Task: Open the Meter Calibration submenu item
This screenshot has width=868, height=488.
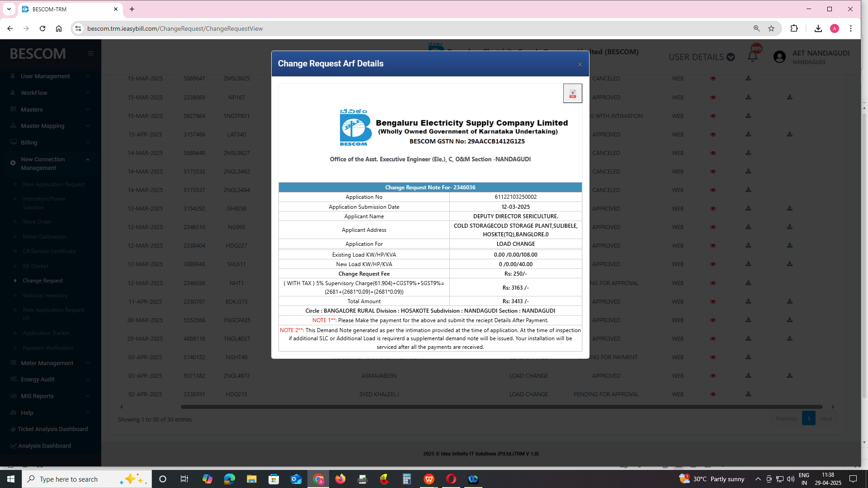Action: (44, 237)
